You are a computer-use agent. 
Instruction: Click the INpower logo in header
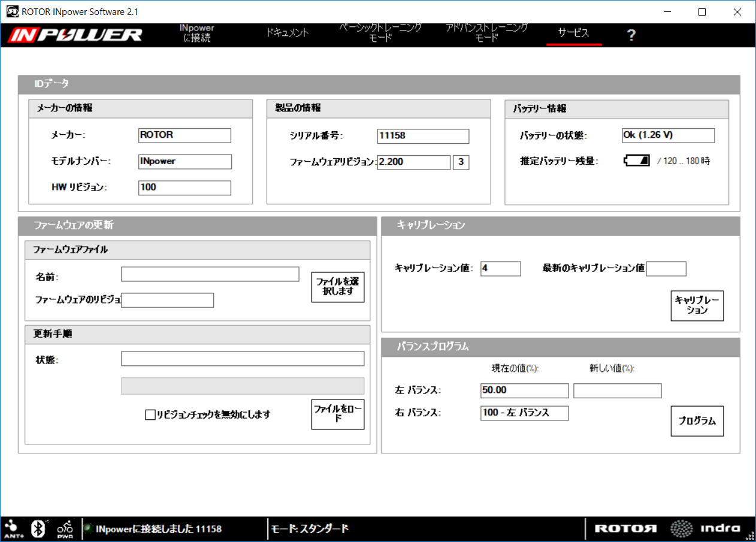click(75, 35)
